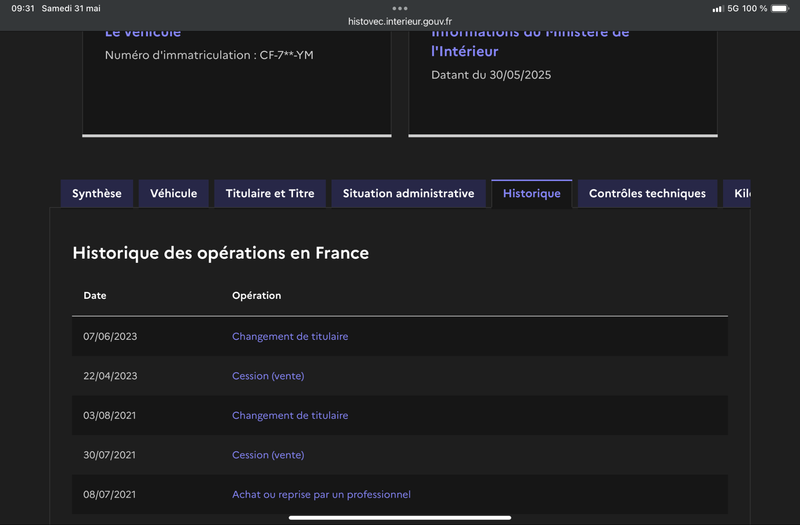Select the Titulaire et Titre tab
800x525 pixels.
point(270,194)
